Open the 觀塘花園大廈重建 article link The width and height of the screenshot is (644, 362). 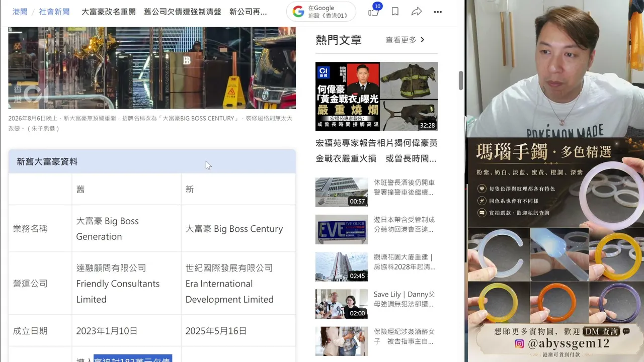pyautogui.click(x=405, y=262)
